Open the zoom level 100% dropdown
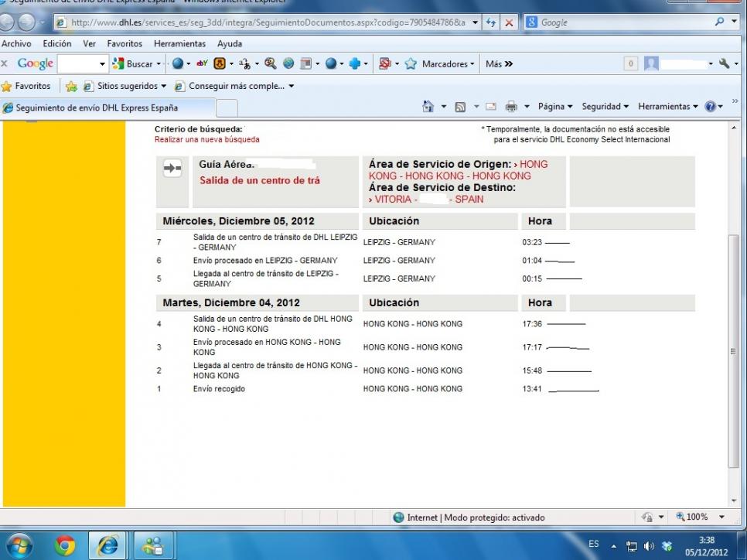 [x=721, y=517]
